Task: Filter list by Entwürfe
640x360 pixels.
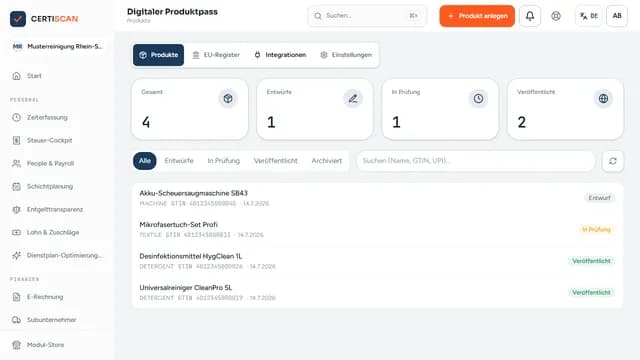Action: (x=179, y=161)
